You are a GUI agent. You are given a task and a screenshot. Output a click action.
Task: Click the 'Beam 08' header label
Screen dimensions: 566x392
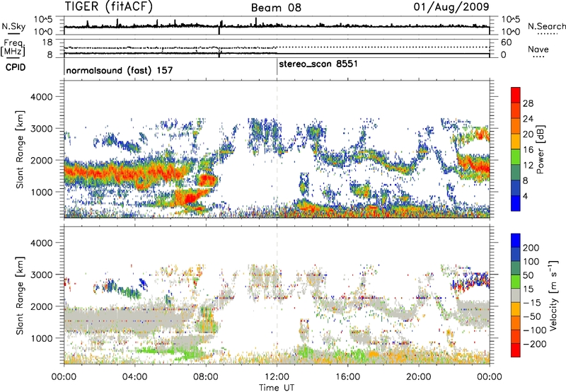[x=276, y=8]
